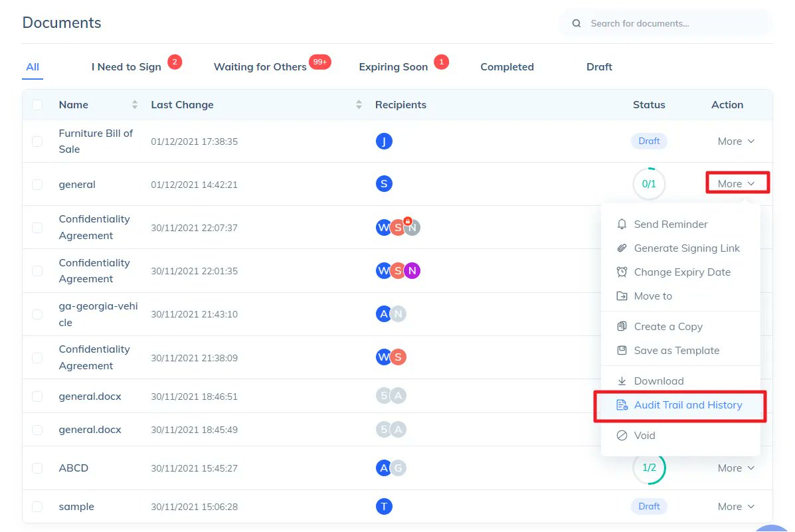Open the Furniture Bill of Sale document
Image resolution: width=795 pixels, height=532 pixels.
point(96,141)
